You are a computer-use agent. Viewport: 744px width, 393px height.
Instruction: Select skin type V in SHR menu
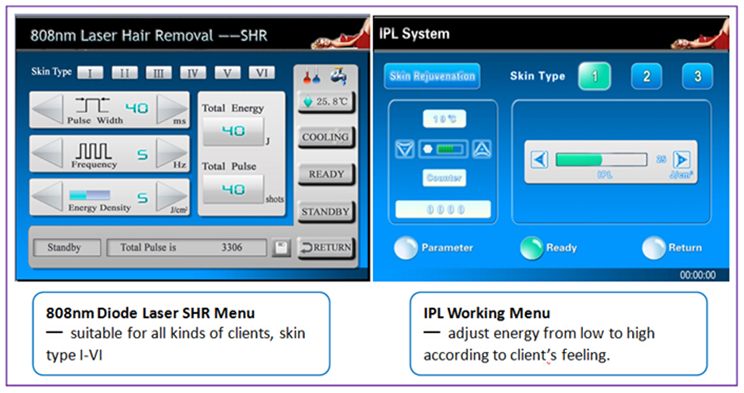pyautogui.click(x=227, y=73)
